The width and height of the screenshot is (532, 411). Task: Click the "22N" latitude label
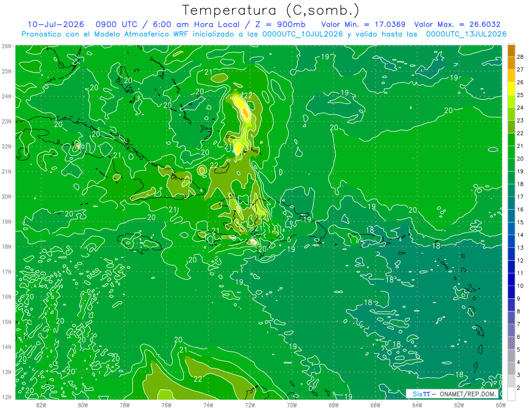tap(7, 146)
